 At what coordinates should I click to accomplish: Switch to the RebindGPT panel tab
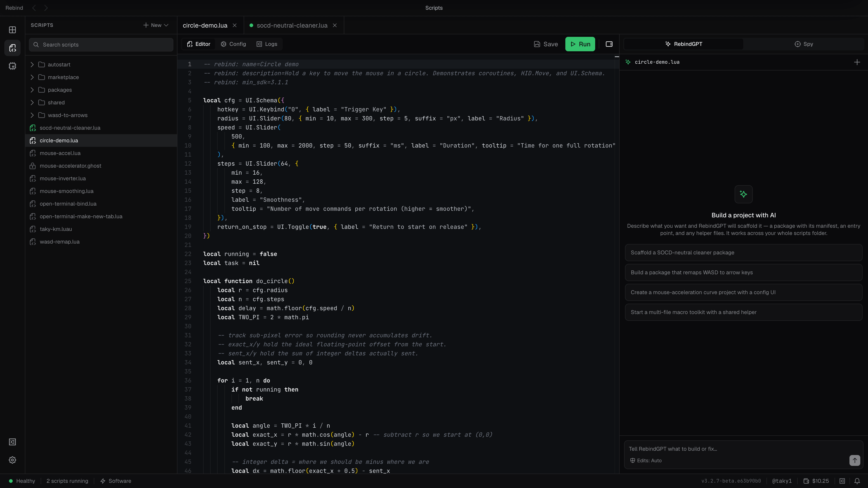click(x=684, y=44)
